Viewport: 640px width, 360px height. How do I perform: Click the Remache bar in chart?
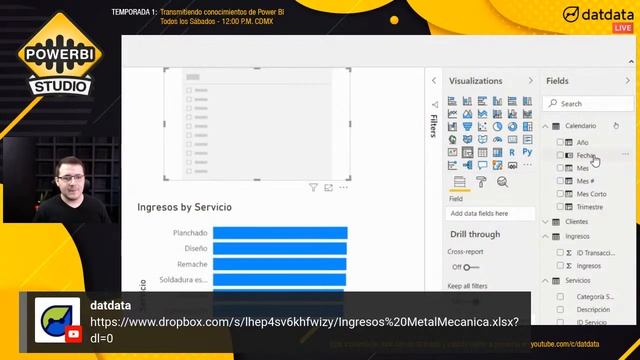[x=280, y=264]
